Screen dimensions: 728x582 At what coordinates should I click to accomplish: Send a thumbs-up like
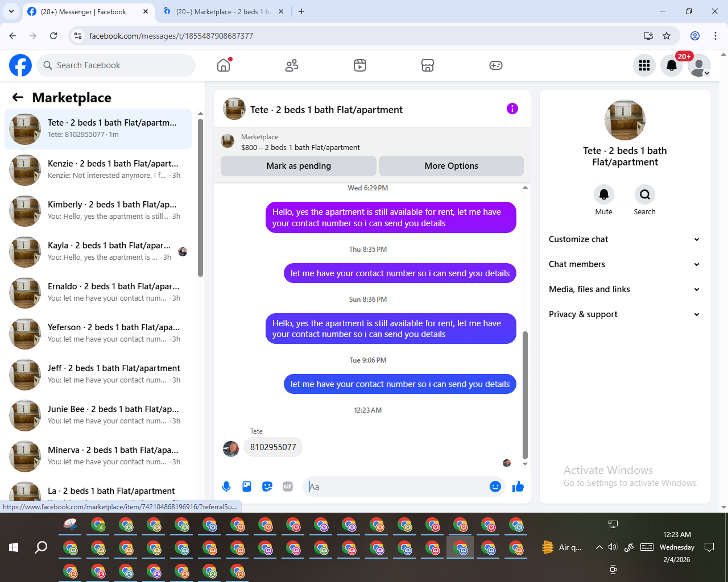click(x=518, y=487)
